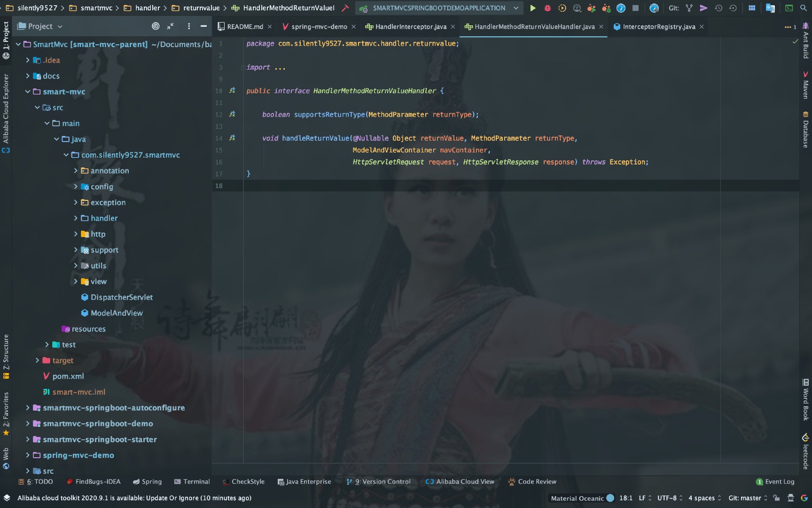Open the Git: master branch selector

click(x=748, y=498)
